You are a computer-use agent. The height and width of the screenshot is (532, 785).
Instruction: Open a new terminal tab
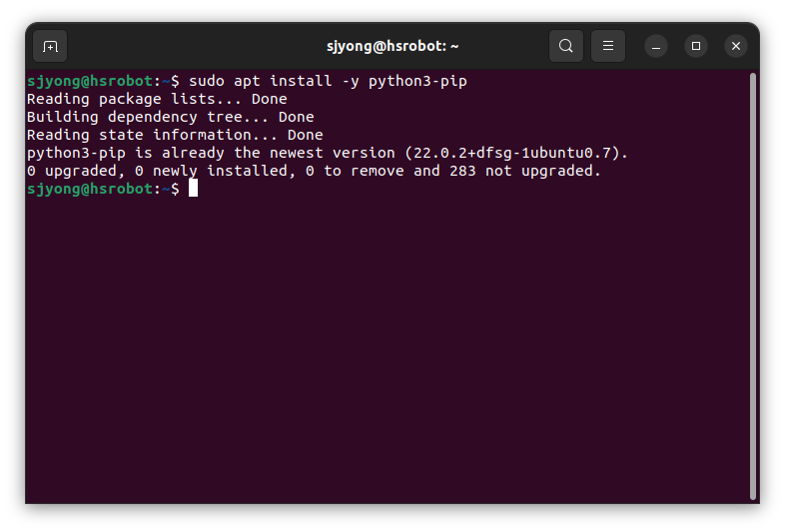pyautogui.click(x=50, y=46)
